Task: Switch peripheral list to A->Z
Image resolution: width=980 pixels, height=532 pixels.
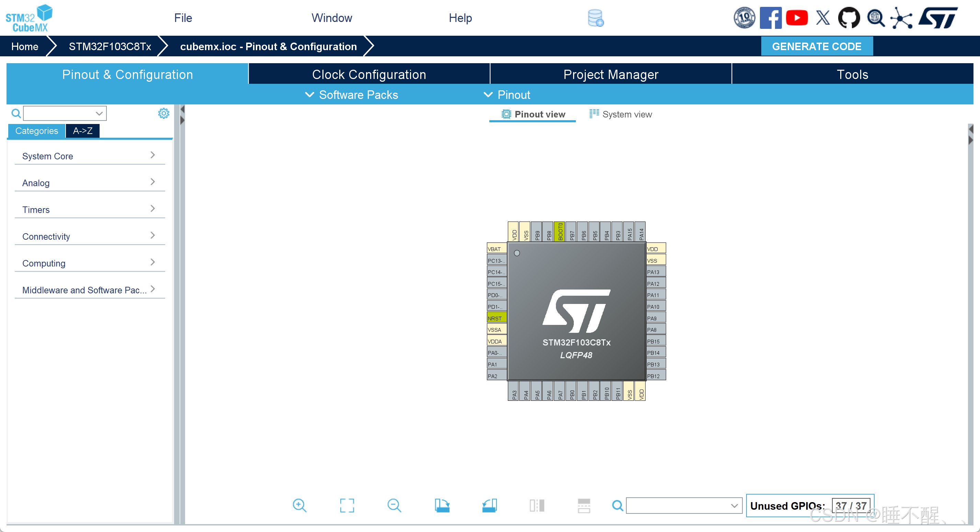Action: point(82,131)
